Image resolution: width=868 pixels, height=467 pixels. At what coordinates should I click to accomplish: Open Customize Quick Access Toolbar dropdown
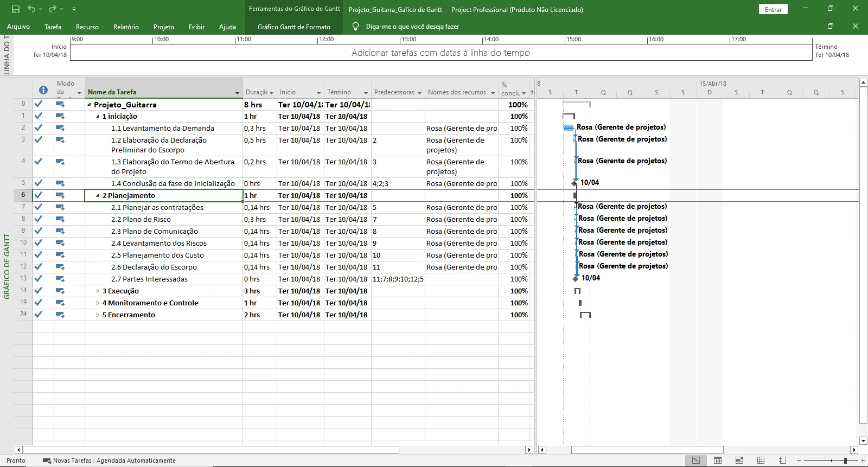pyautogui.click(x=74, y=9)
